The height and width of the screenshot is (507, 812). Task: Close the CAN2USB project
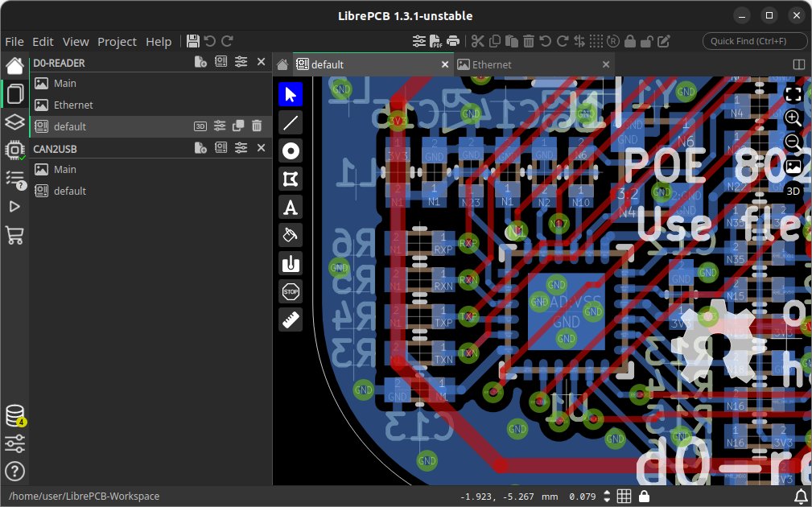(261, 148)
